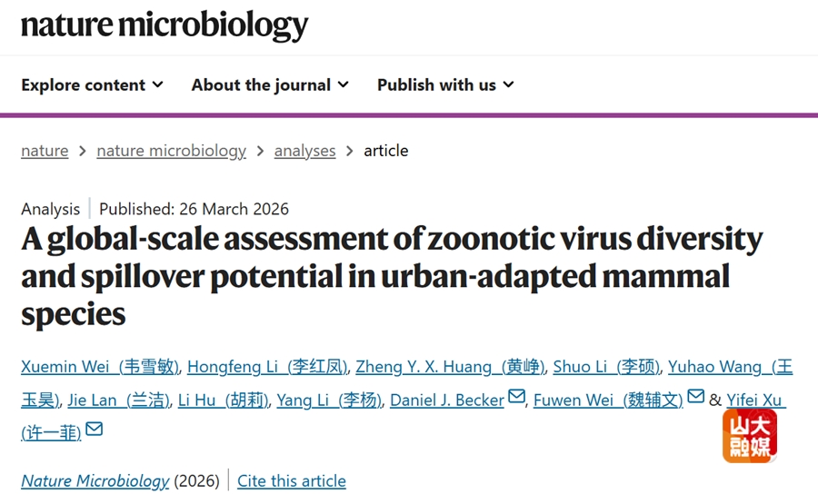Click the red media logo badge
Viewport: 818px width, 504px height.
[x=750, y=436]
